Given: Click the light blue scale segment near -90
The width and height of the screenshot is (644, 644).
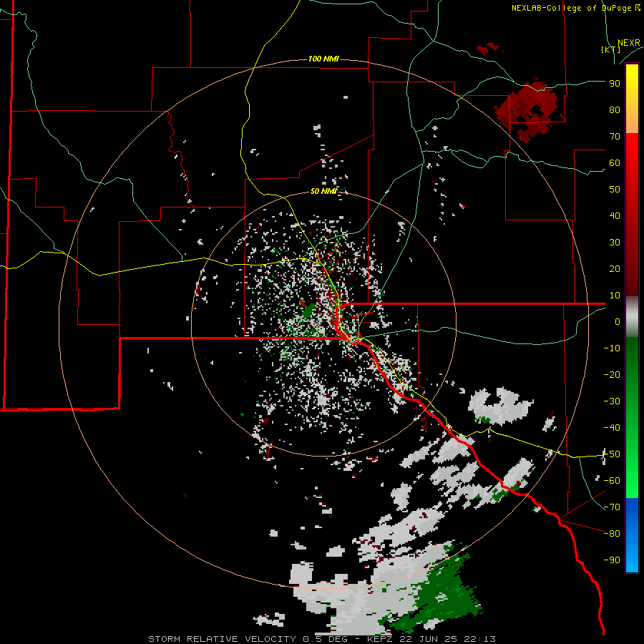Looking at the screenshot, I should coord(632,557).
